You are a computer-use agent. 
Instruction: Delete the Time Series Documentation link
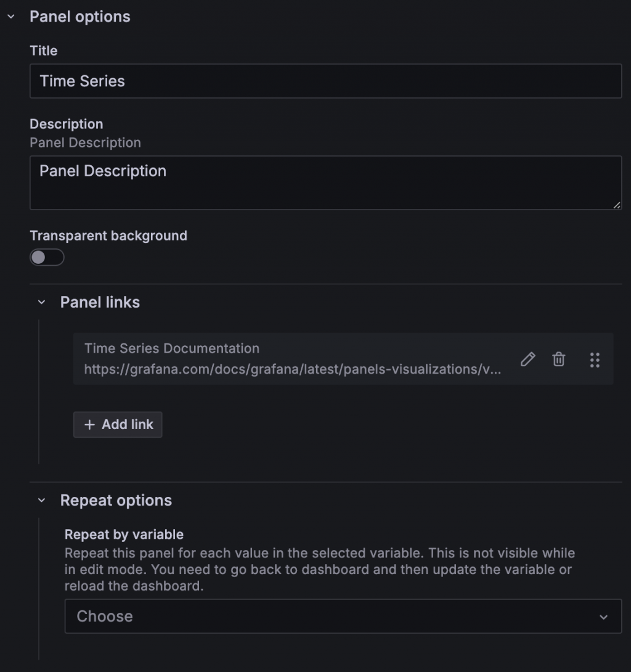tap(558, 359)
